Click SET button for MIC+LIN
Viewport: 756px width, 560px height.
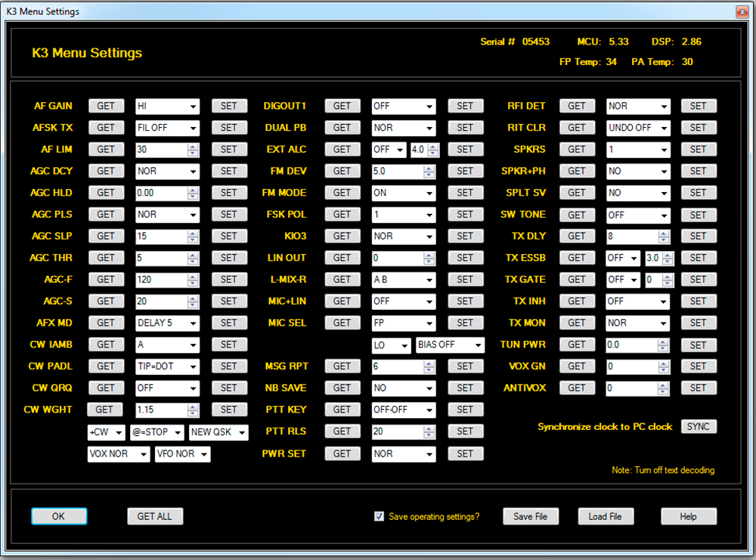(x=465, y=302)
